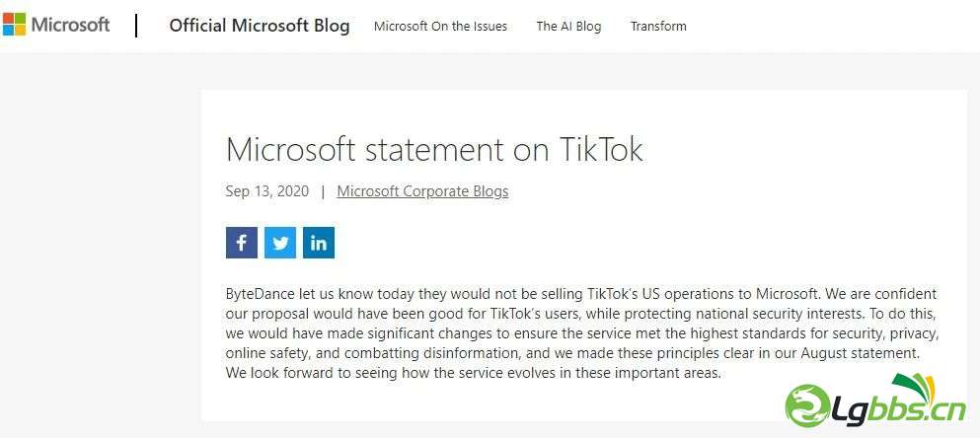
Task: Click the green dragon watermark icon
Action: click(808, 405)
